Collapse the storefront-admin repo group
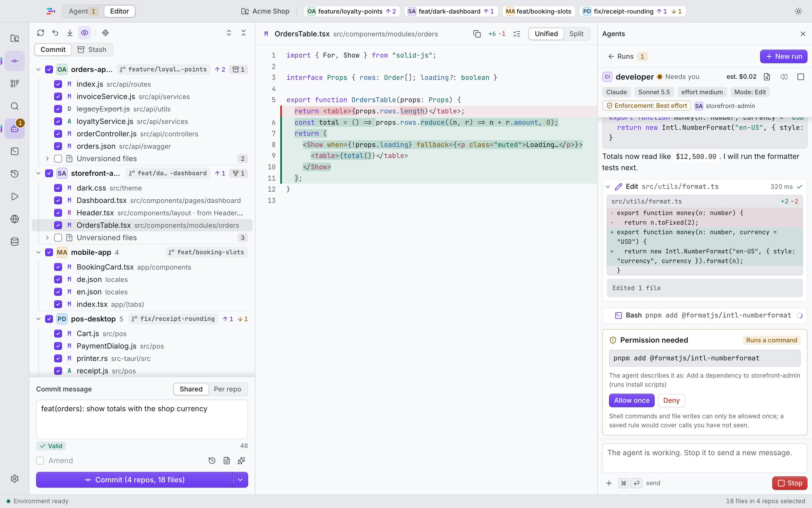The height and width of the screenshot is (508, 812). pyautogui.click(x=38, y=173)
